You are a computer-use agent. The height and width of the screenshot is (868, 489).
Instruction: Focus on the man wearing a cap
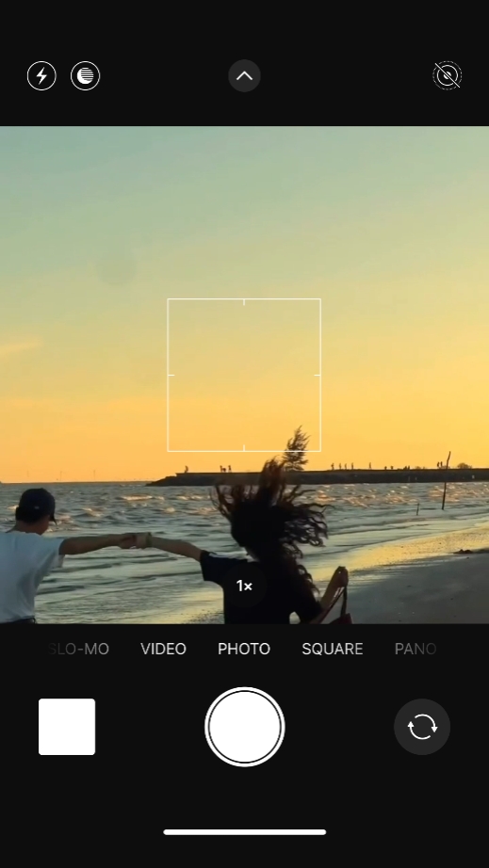coord(30,555)
